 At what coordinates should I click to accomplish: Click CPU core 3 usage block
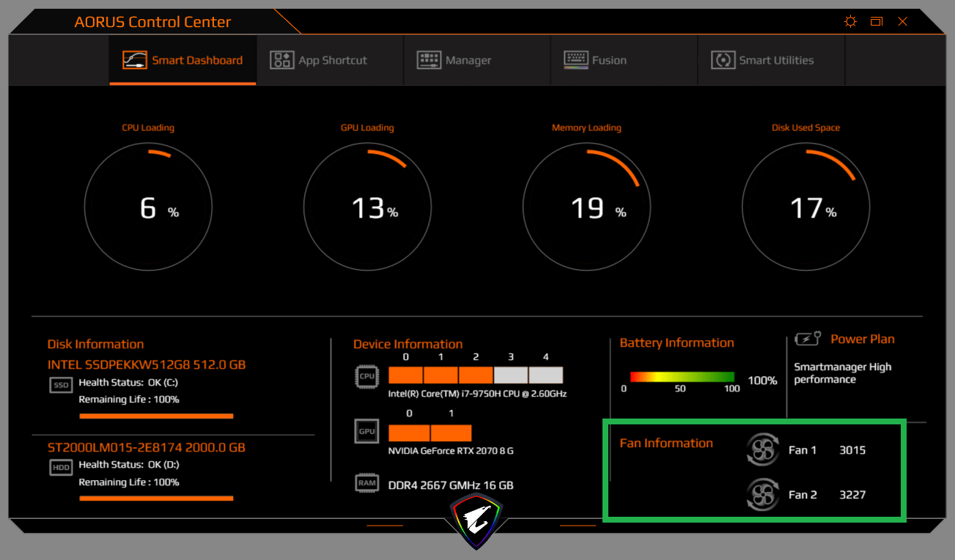tap(511, 375)
